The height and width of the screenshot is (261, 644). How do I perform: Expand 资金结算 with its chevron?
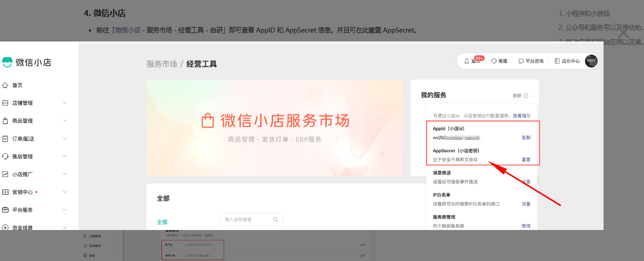[x=64, y=227]
